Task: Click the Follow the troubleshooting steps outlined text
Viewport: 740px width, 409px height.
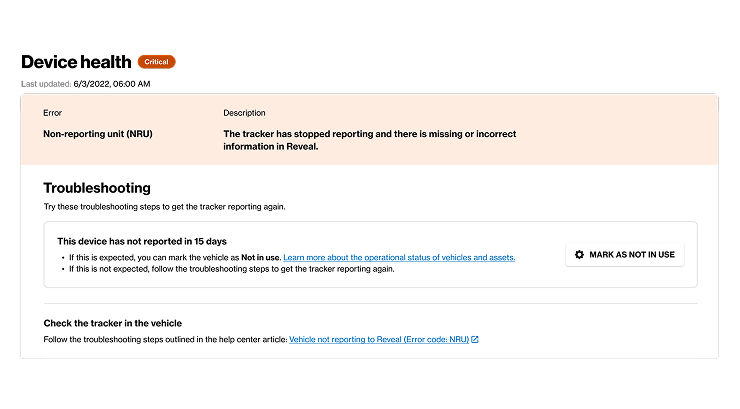Action: pyautogui.click(x=165, y=339)
